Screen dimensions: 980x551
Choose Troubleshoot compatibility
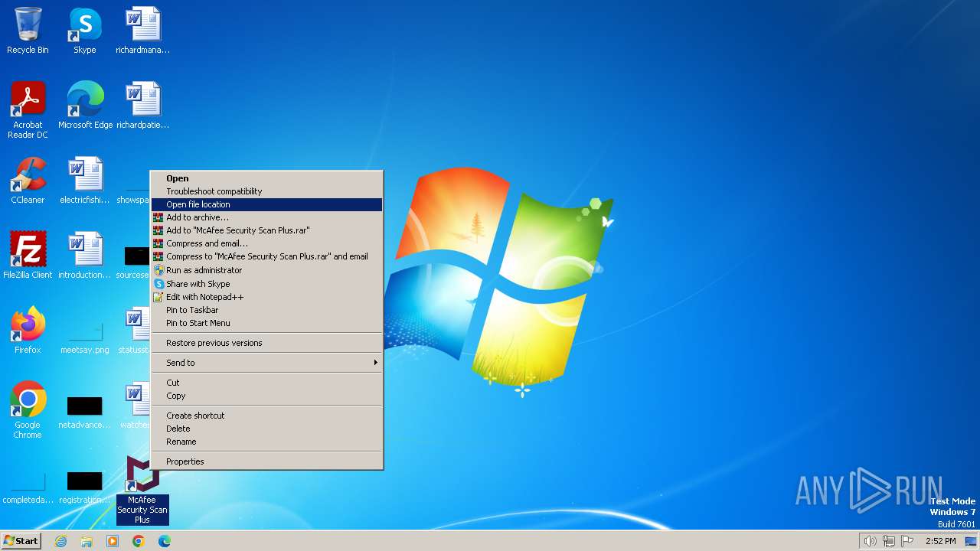266,191
